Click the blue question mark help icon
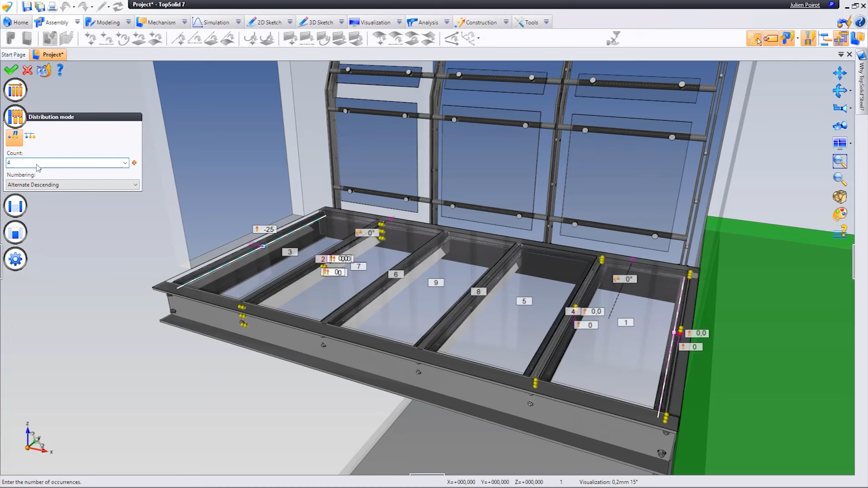The width and height of the screenshot is (868, 488). click(60, 70)
